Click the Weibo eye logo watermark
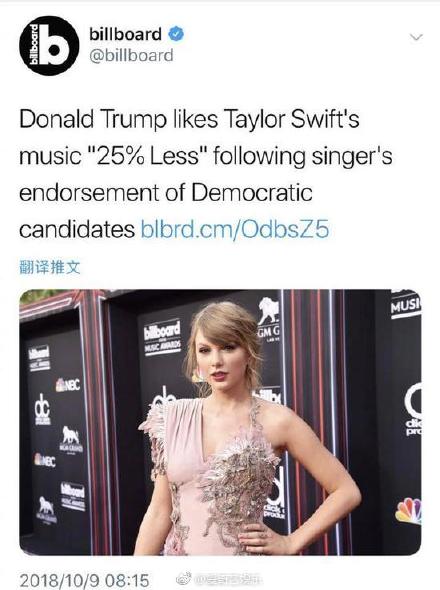 click(x=184, y=577)
